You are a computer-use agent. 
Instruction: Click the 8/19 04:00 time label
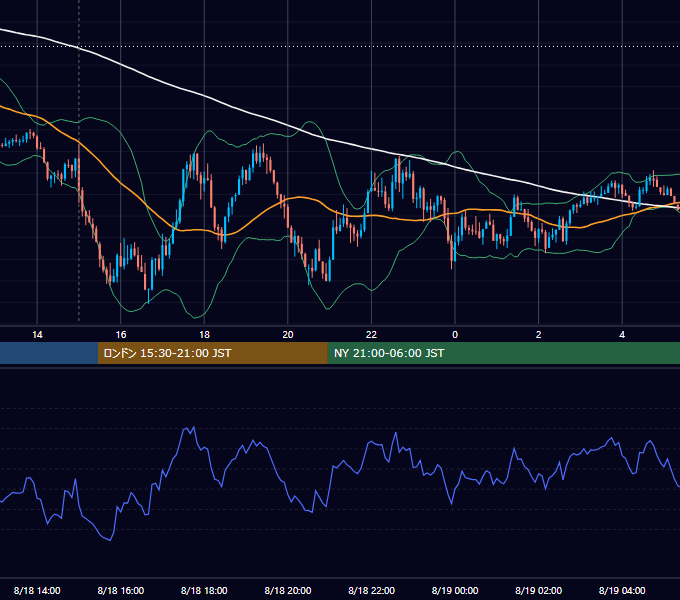[622, 590]
